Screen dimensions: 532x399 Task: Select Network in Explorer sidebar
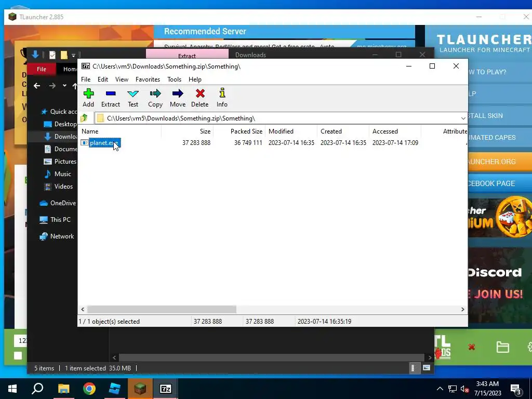click(x=57, y=236)
